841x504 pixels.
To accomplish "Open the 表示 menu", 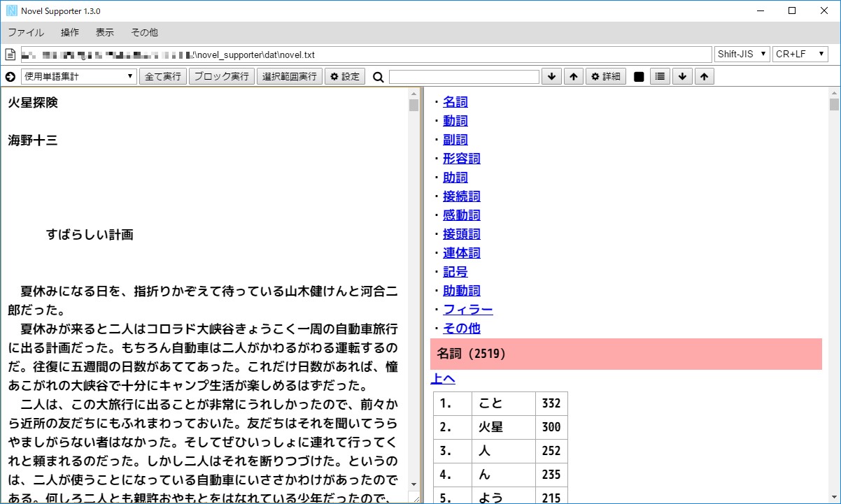I will click(x=104, y=32).
